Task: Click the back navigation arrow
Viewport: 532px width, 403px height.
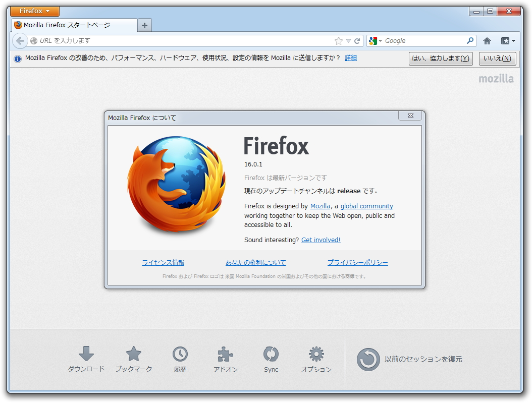Action: 19,41
